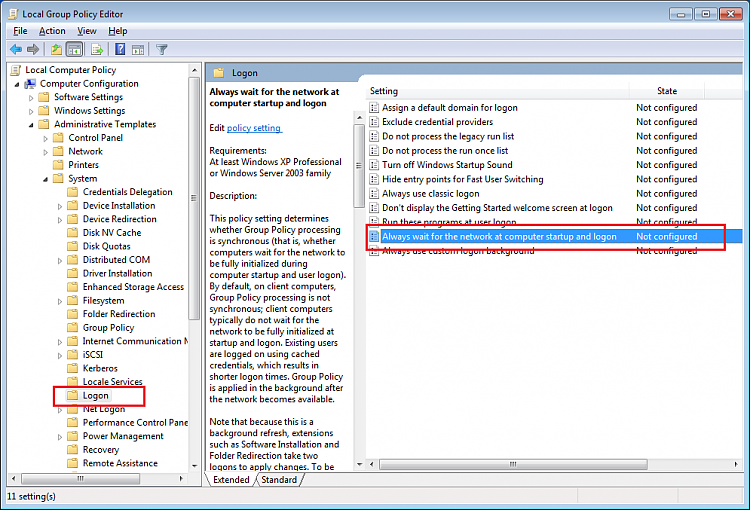
Task: Click the policy icon beside Exclude credential providers
Action: tap(374, 122)
